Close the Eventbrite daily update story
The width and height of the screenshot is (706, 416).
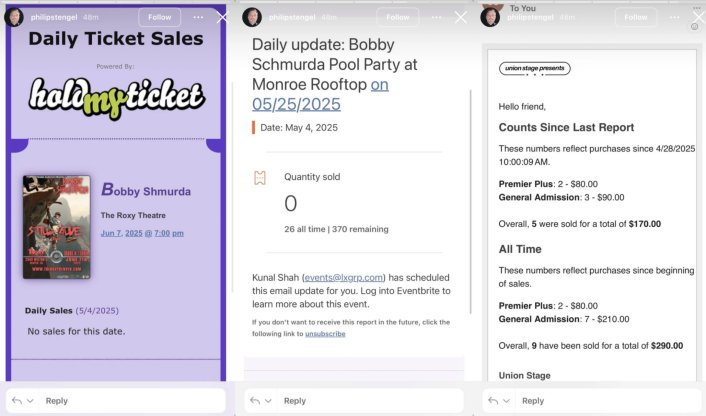point(461,17)
